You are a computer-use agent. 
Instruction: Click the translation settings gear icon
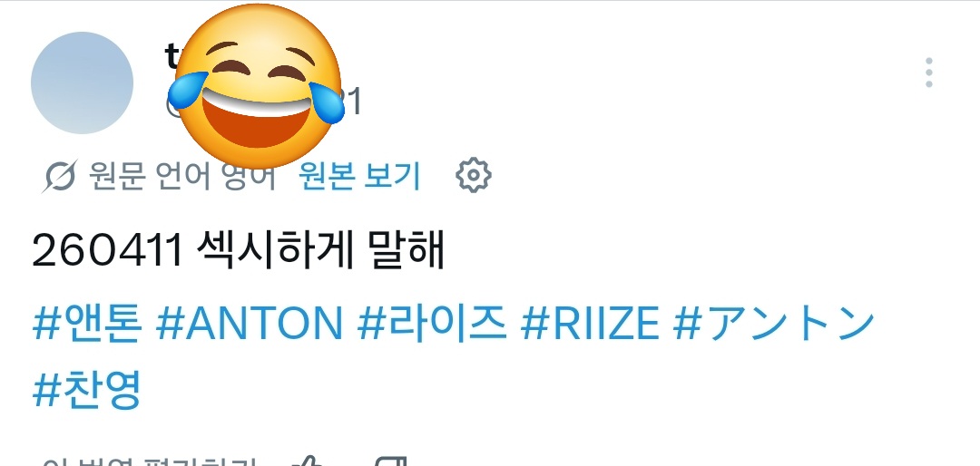[473, 176]
